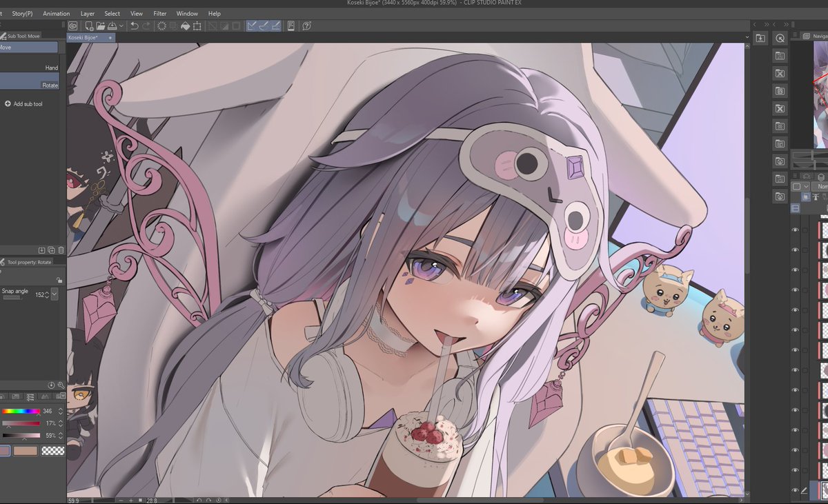Expand canvas dropdown arrow above the canvas
Screen dimensions: 828x504
point(748,37)
